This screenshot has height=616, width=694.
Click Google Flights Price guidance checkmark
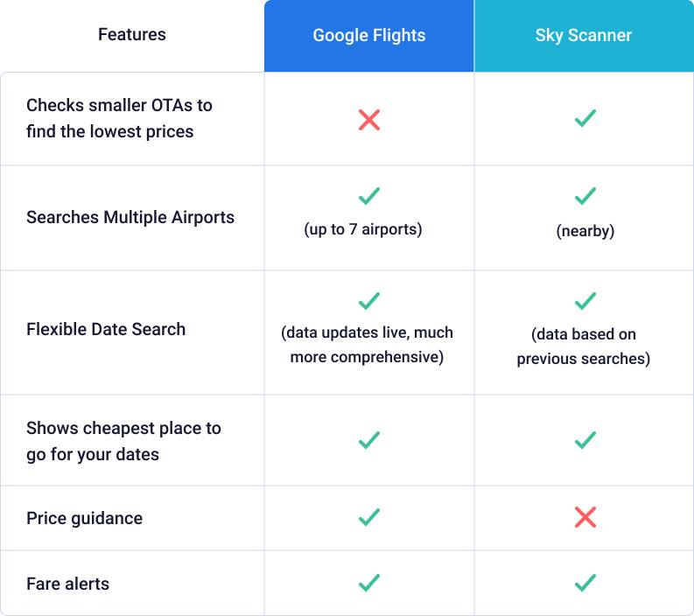click(x=369, y=518)
